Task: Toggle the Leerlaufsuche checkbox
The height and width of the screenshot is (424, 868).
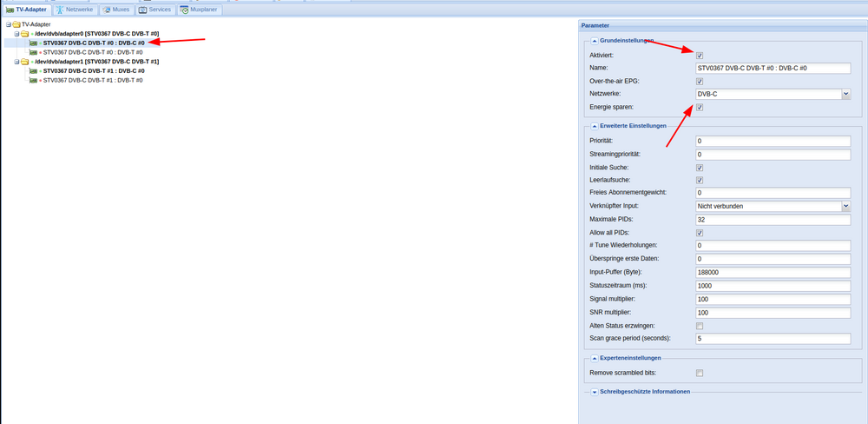Action: pyautogui.click(x=700, y=180)
